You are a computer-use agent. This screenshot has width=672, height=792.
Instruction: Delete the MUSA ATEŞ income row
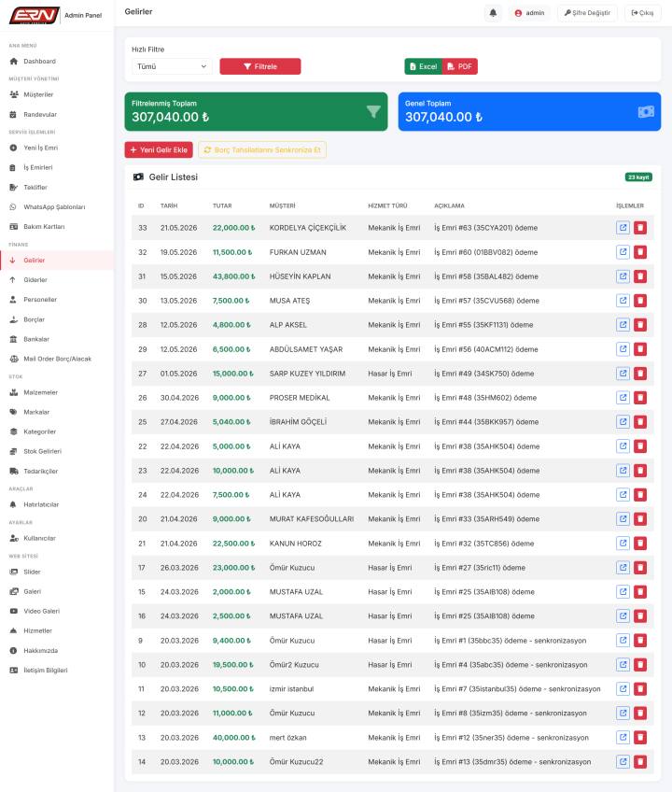(640, 301)
